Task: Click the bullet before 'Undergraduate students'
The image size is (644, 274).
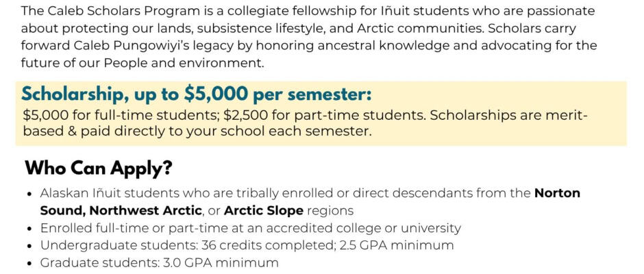Action: (29, 246)
